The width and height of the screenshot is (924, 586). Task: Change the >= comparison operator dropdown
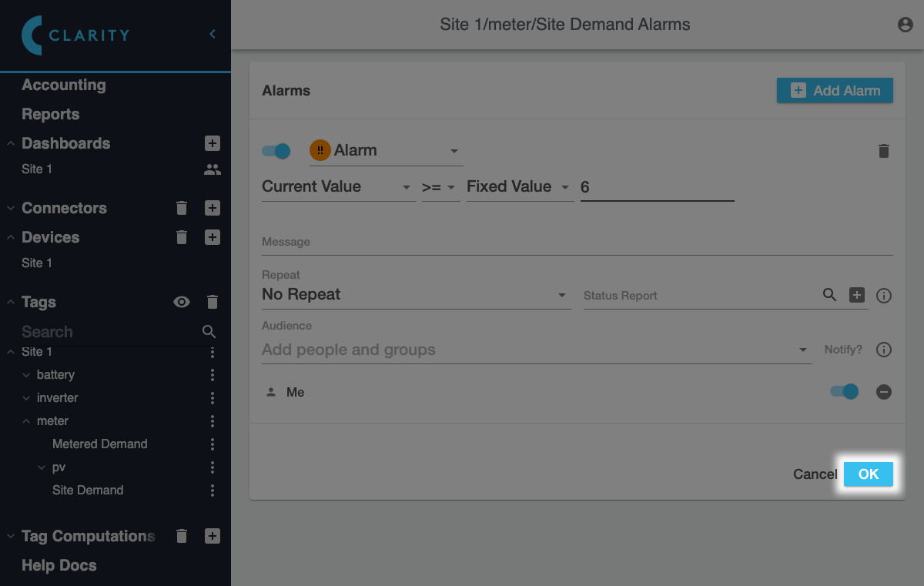(x=440, y=187)
